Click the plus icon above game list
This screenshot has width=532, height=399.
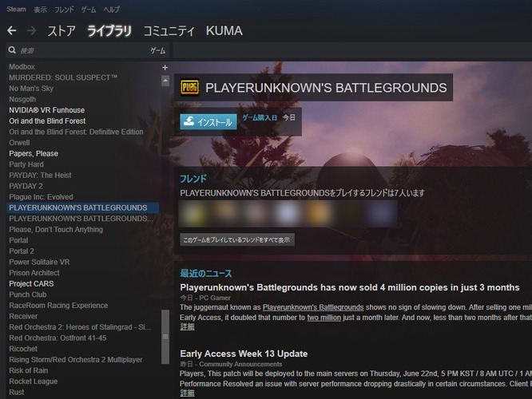pyautogui.click(x=165, y=68)
